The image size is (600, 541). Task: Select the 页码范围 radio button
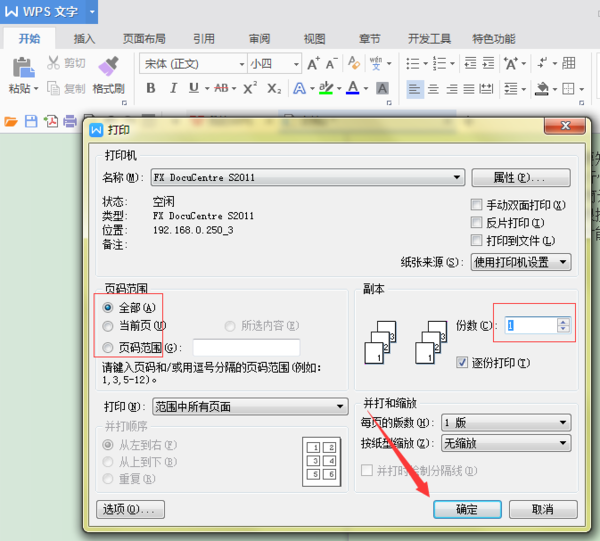(108, 347)
